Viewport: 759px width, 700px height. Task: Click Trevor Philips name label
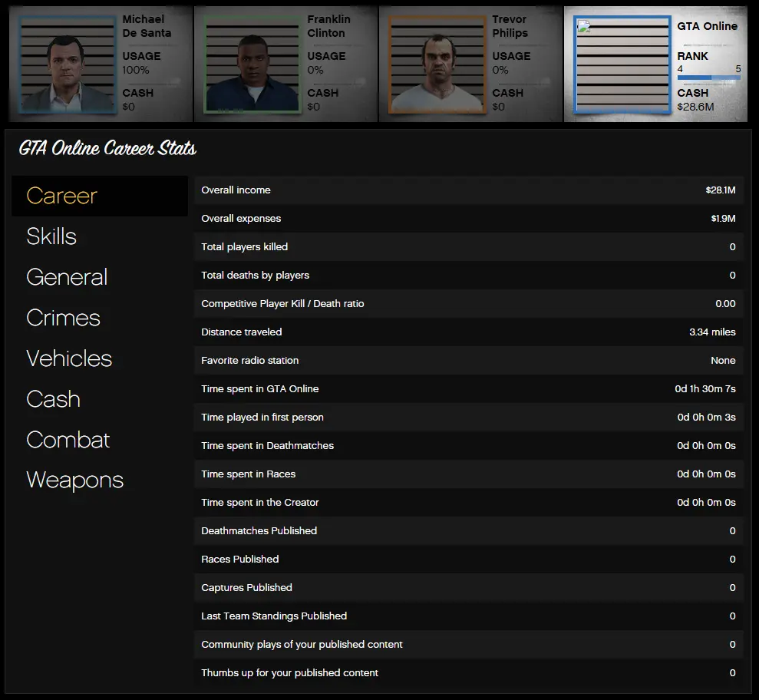click(x=510, y=26)
